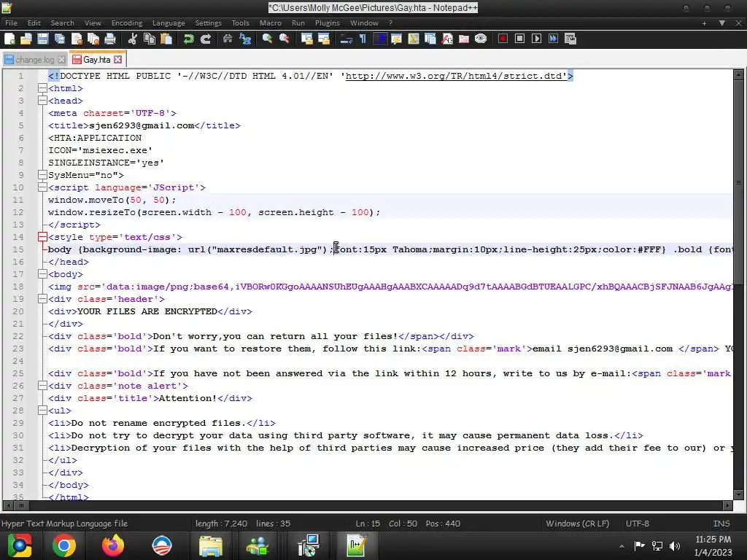747x560 pixels.
Task: Click the volume speaker tray icon
Action: [x=675, y=545]
